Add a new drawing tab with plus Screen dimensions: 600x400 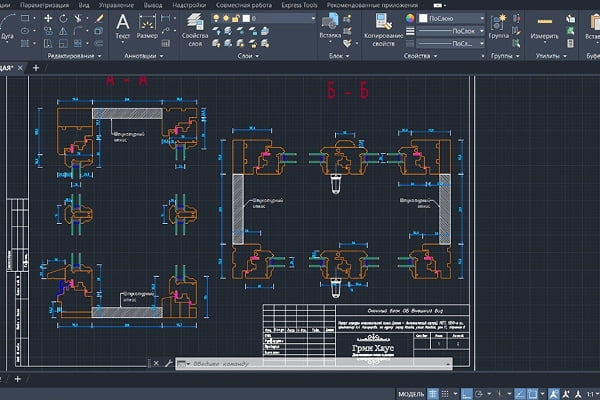tap(36, 68)
